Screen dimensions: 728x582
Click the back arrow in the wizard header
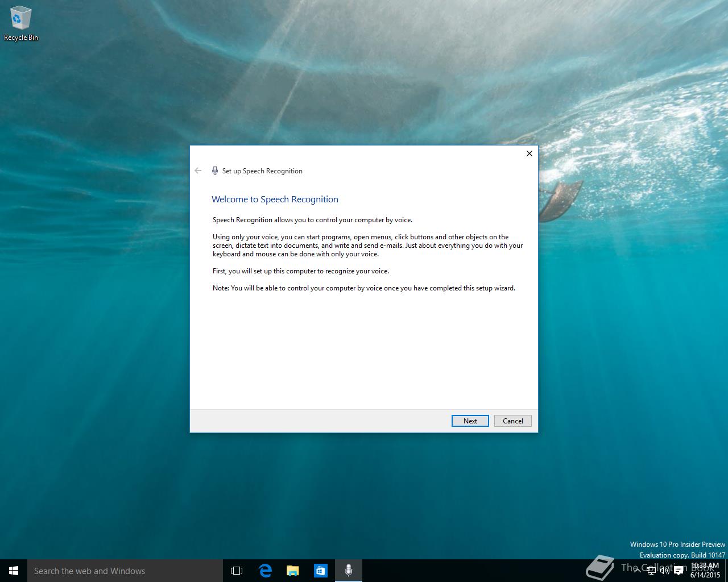(198, 171)
